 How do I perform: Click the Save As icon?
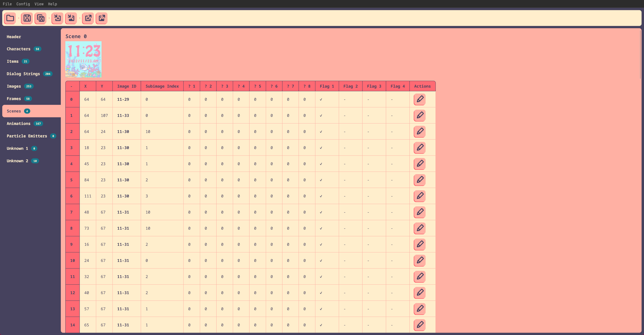coord(41,18)
